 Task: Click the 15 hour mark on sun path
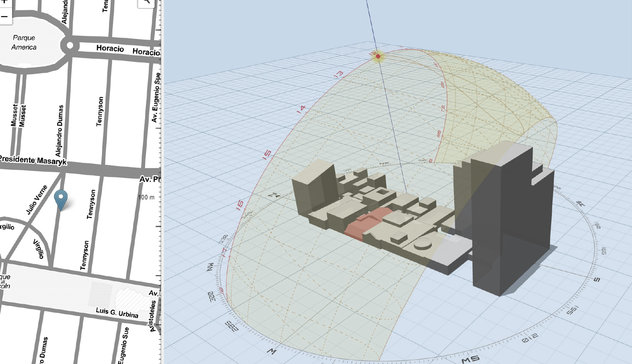(x=267, y=154)
